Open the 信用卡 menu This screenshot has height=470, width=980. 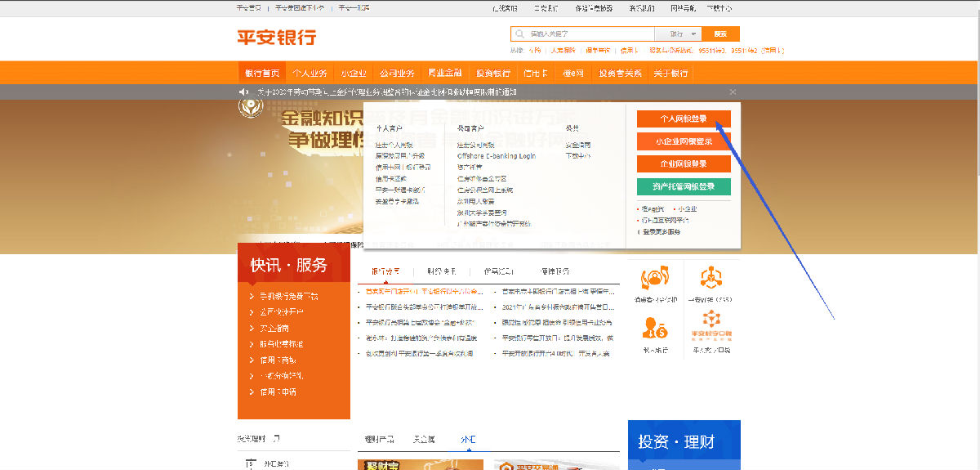coord(535,73)
